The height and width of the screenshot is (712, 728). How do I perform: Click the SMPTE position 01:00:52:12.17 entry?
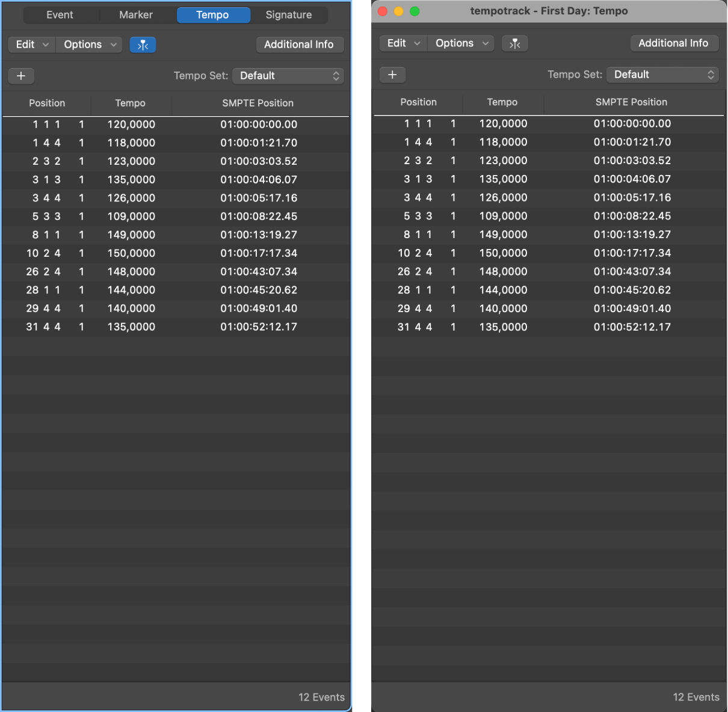(260, 327)
